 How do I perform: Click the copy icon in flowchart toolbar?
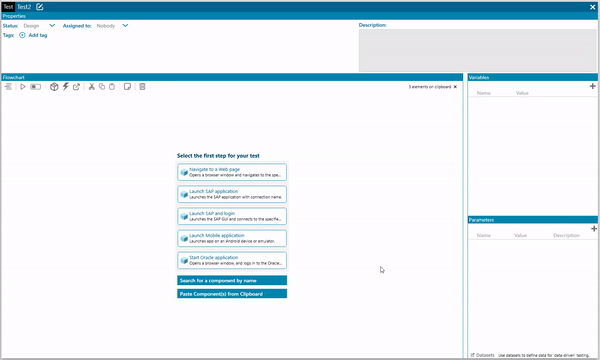tap(102, 87)
